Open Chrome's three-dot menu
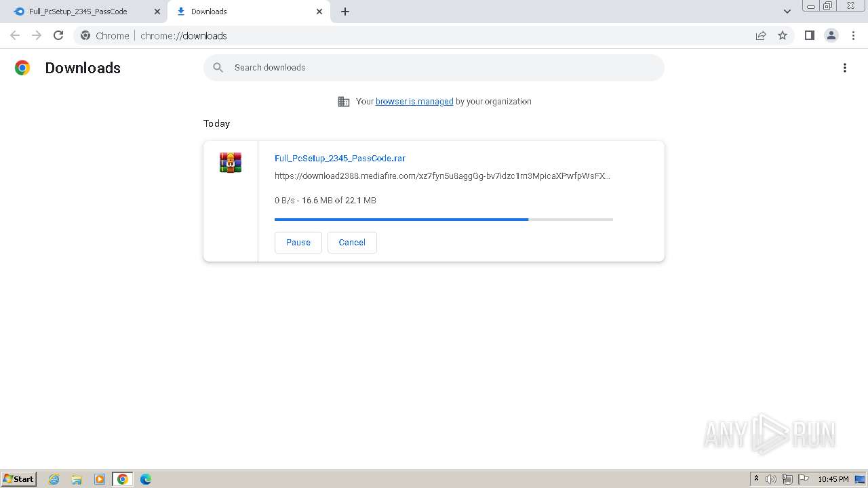Viewport: 868px width, 488px height. (x=853, y=35)
